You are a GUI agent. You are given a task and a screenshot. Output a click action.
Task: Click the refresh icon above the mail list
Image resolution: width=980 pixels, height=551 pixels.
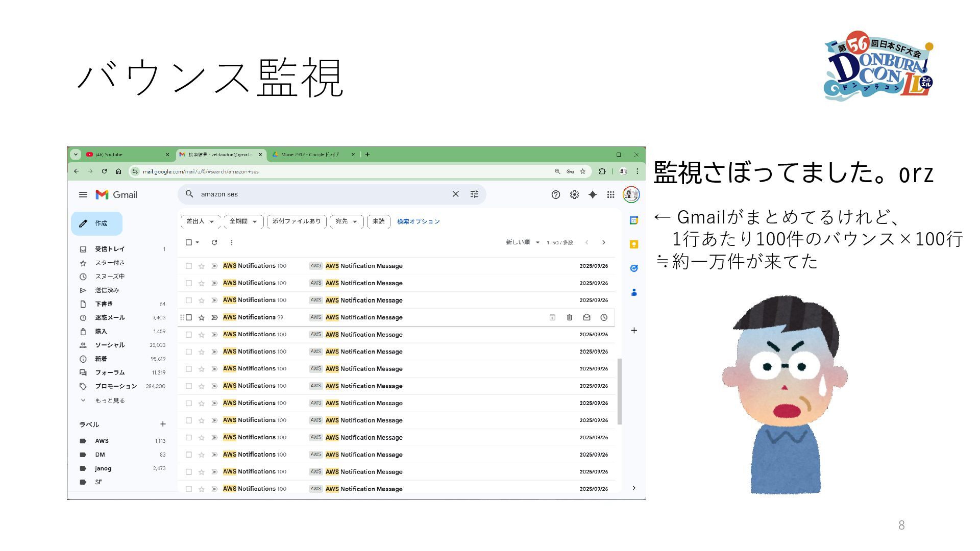[214, 242]
